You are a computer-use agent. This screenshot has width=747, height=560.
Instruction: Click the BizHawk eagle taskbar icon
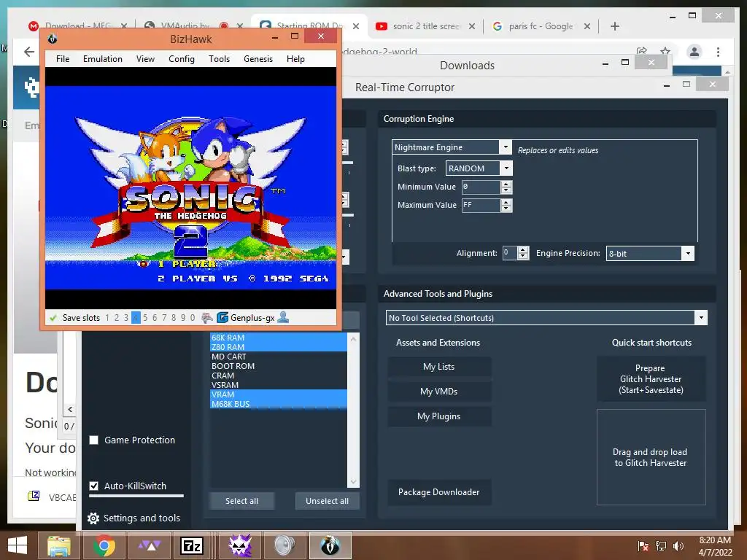click(330, 545)
